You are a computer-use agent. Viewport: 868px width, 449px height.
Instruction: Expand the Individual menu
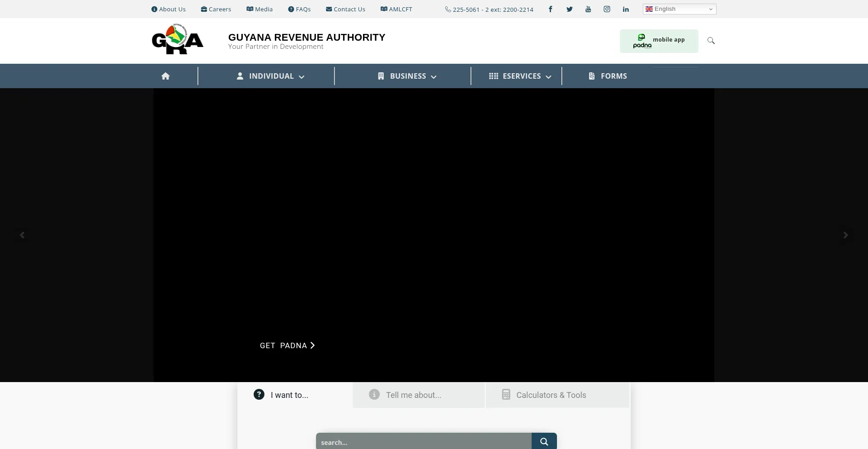pos(270,76)
